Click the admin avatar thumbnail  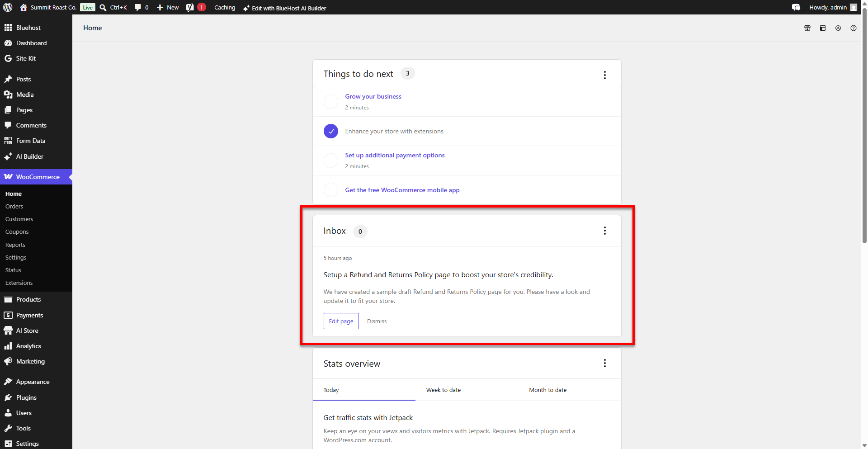click(854, 7)
